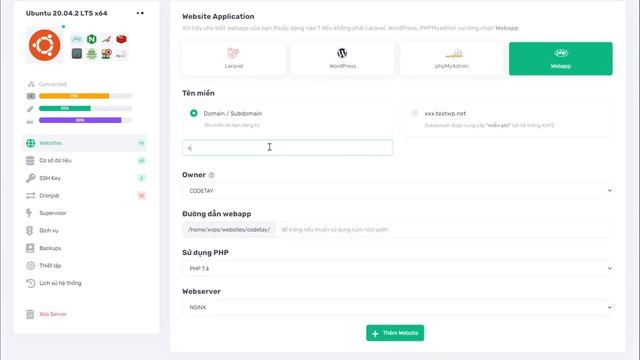Open Websites in the sidebar
The width and height of the screenshot is (640, 360).
84,143
